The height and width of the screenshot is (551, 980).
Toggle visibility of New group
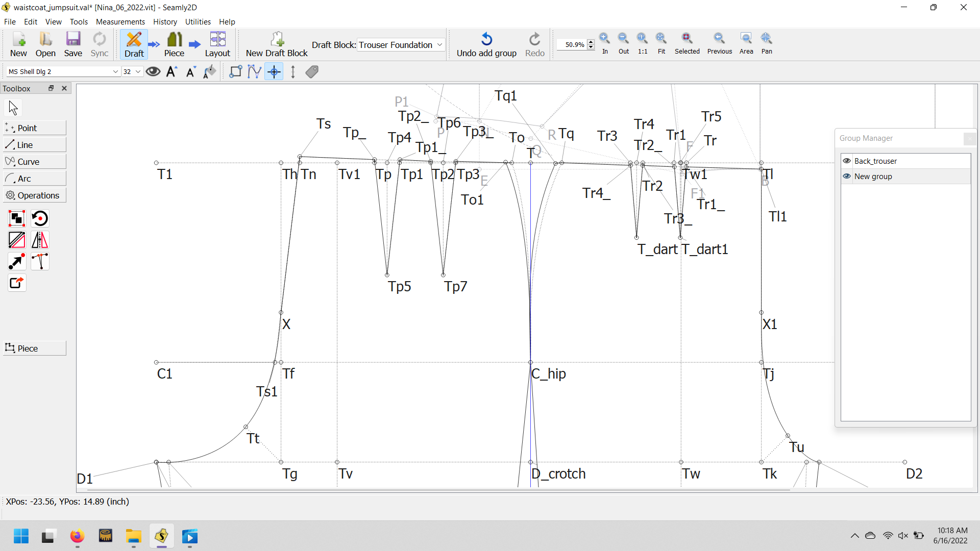tap(847, 176)
